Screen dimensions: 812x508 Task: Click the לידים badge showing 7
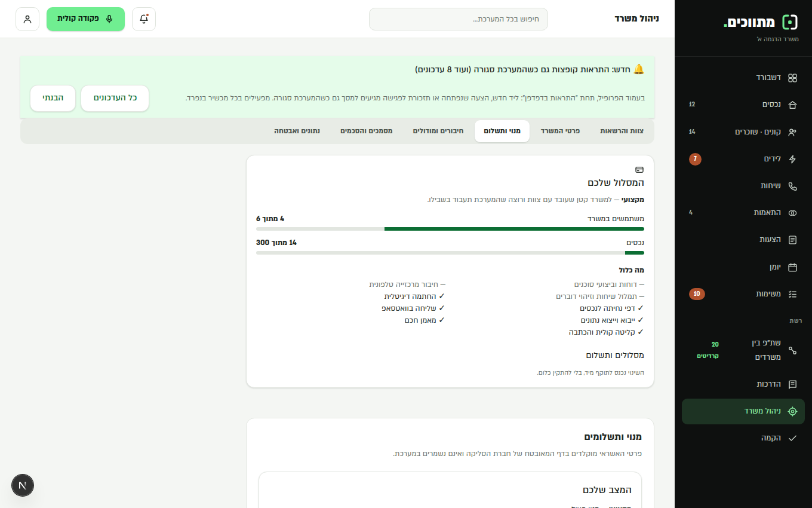695,159
